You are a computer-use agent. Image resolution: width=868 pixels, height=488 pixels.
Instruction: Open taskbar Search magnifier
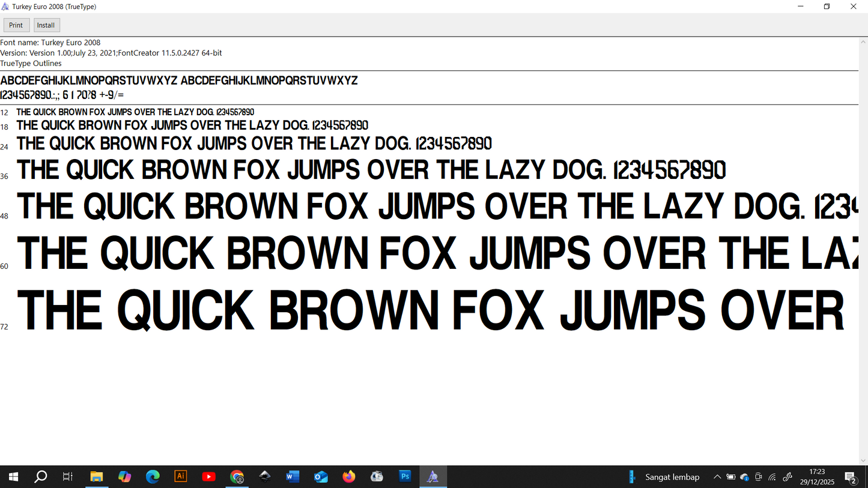point(40,477)
